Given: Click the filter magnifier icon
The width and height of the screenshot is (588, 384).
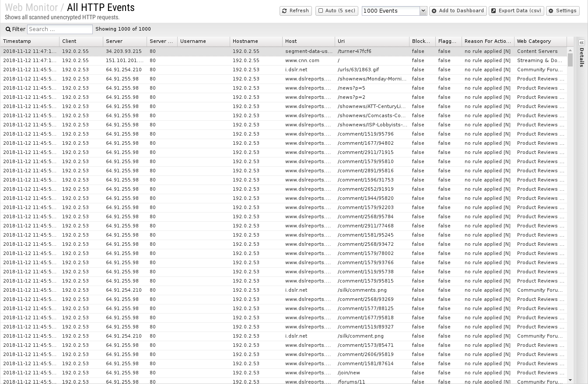Looking at the screenshot, I should pos(8,29).
